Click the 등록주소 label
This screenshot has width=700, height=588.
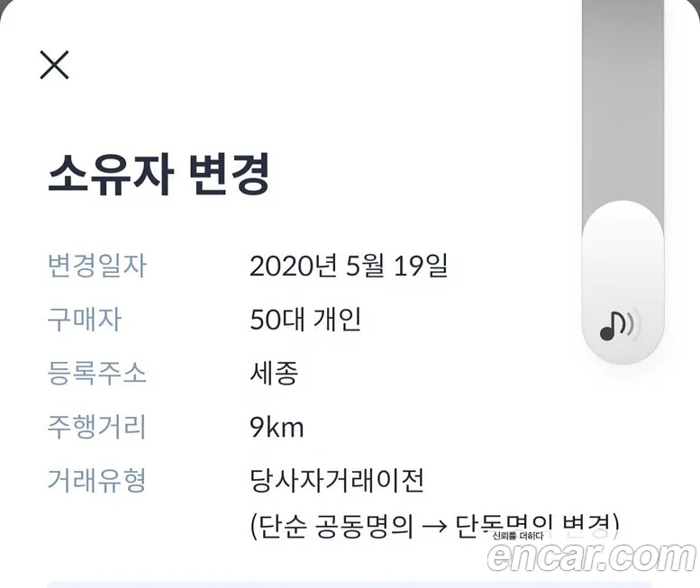coord(97,373)
